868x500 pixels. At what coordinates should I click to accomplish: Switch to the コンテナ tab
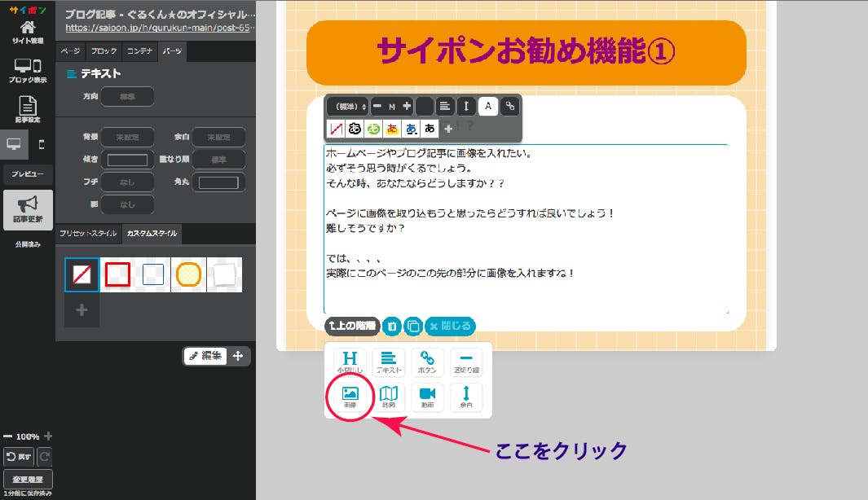coord(139,50)
